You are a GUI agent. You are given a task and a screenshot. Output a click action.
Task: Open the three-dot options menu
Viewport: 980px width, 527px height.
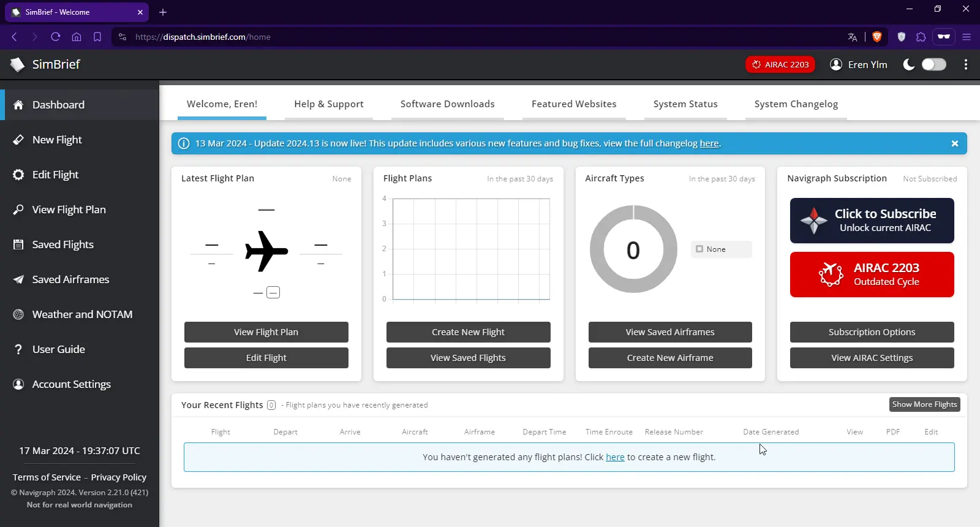(966, 64)
